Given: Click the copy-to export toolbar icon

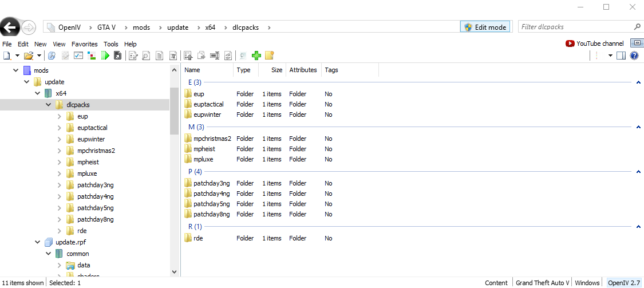Looking at the screenshot, I should tap(202, 56).
